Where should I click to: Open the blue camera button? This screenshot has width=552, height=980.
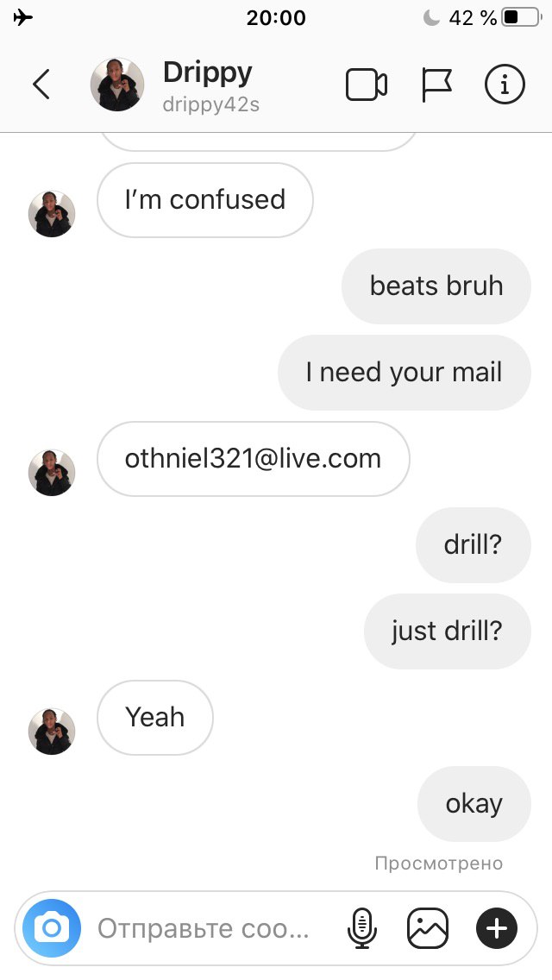pos(52,928)
